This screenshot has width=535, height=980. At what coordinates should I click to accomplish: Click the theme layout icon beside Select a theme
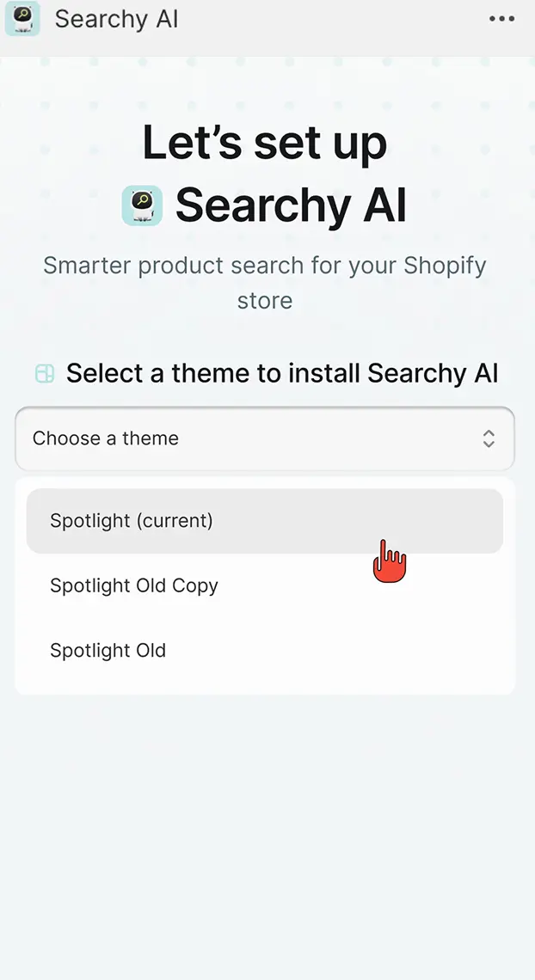[x=45, y=374]
